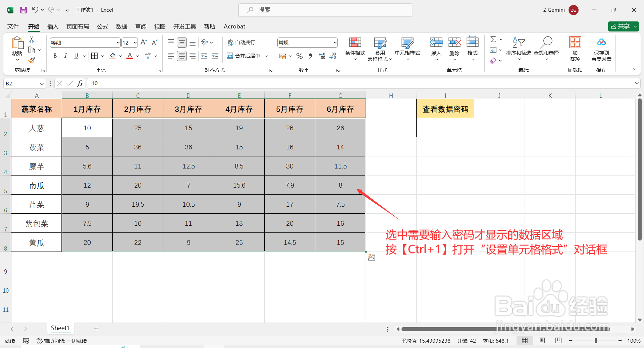Click the Cut scissors icon
644x348 pixels.
pyautogui.click(x=32, y=40)
